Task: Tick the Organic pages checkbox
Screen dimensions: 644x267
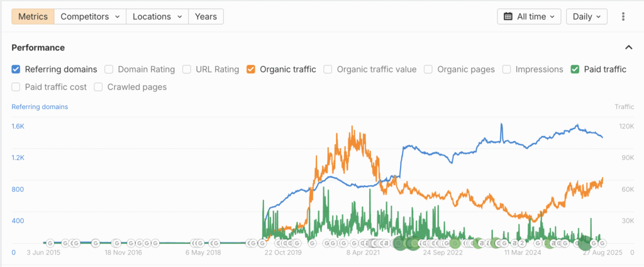Action: click(x=428, y=69)
